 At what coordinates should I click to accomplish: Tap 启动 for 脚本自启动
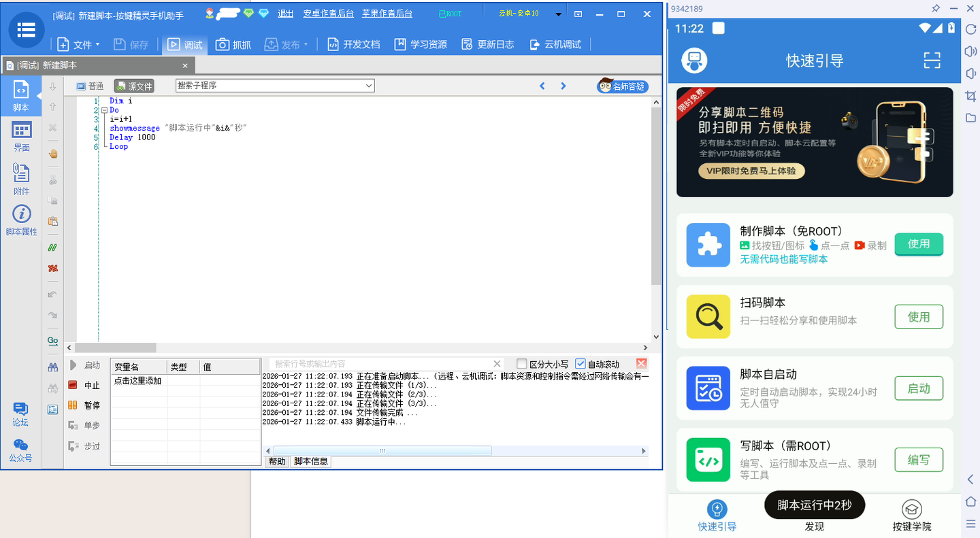click(919, 388)
